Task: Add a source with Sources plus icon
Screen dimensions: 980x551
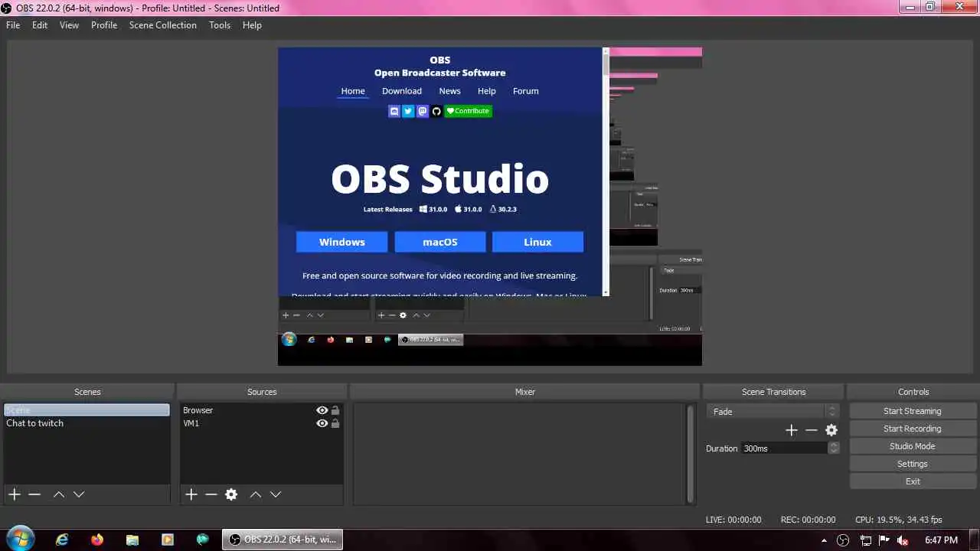Action: [191, 494]
